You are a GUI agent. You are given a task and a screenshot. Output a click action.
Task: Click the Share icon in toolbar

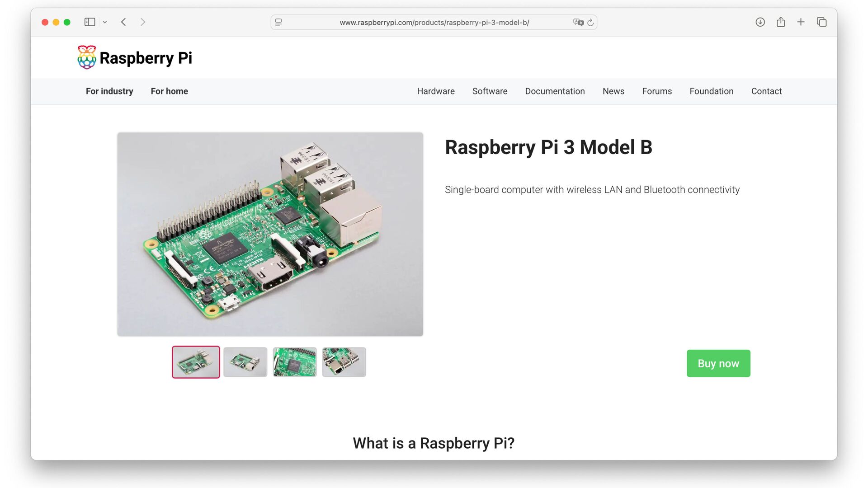click(781, 22)
